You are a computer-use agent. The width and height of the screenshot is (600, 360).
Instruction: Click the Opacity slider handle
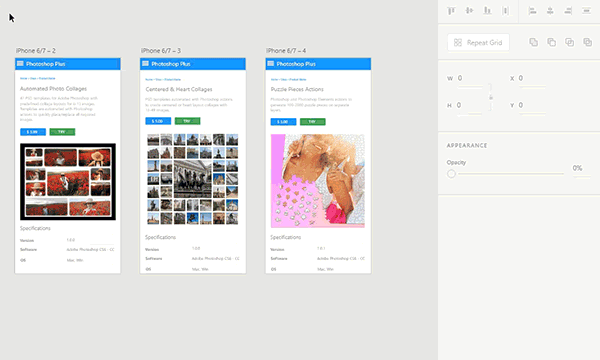click(452, 174)
